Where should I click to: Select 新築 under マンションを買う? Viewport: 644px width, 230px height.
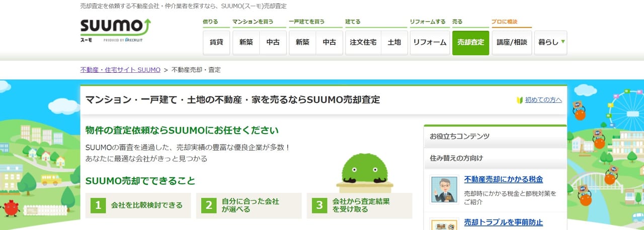[x=246, y=43]
